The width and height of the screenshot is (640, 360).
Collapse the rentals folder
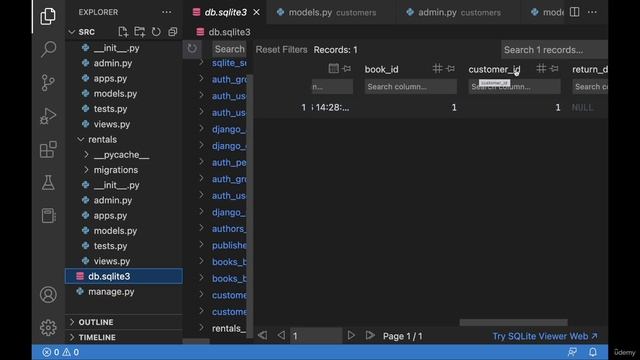point(81,140)
